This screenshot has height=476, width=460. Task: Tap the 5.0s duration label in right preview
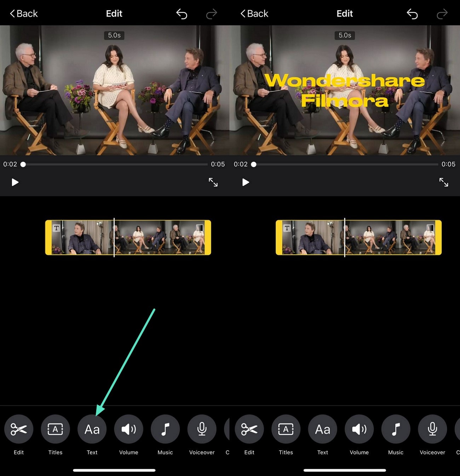pyautogui.click(x=345, y=35)
